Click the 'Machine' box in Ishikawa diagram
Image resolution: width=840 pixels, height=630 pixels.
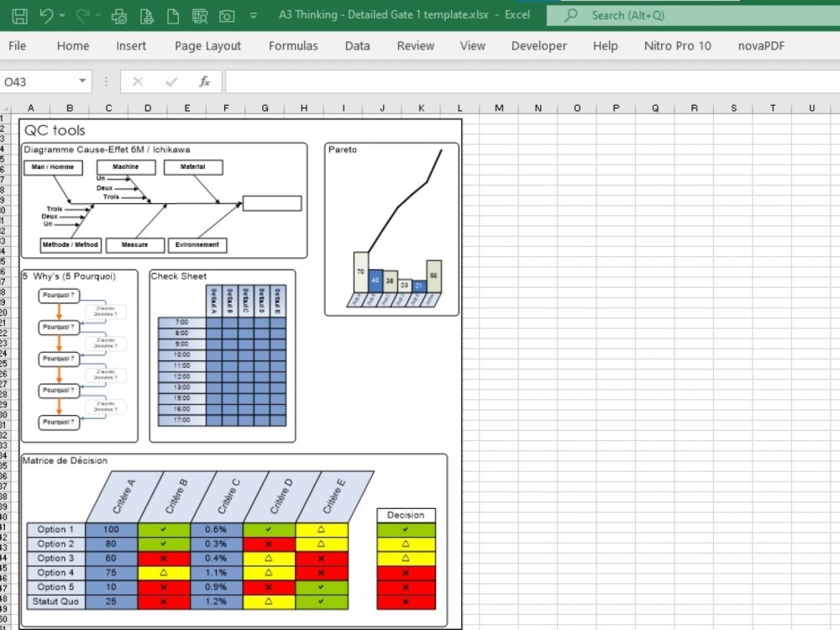126,167
